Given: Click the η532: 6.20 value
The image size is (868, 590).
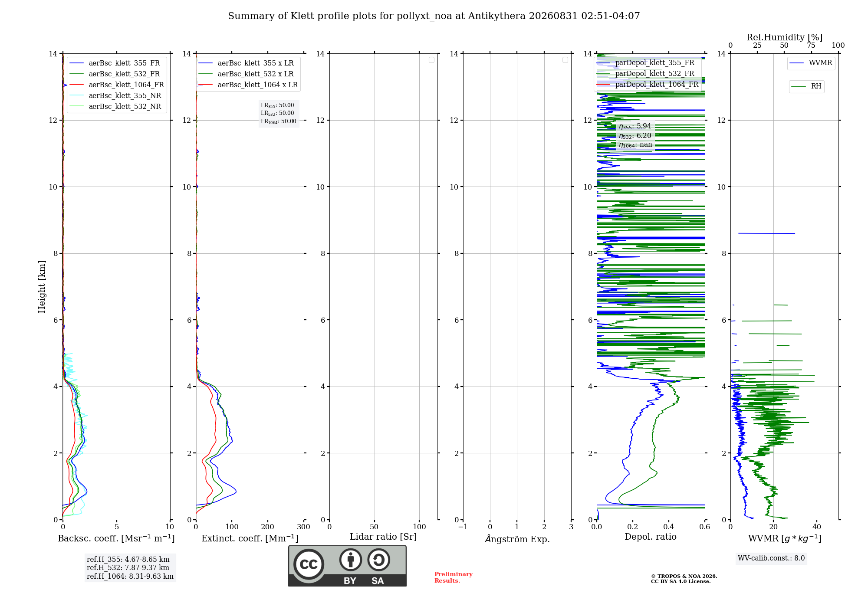Looking at the screenshot, I should point(635,136).
